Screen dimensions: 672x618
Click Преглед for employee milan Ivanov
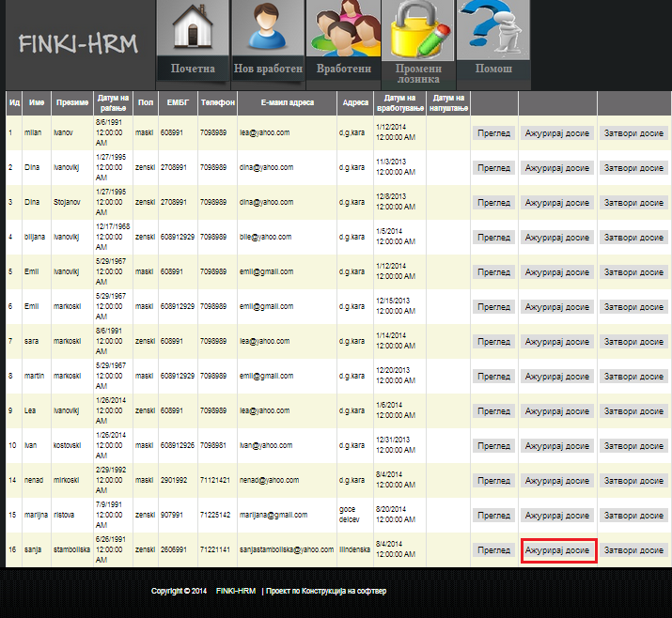tap(493, 133)
